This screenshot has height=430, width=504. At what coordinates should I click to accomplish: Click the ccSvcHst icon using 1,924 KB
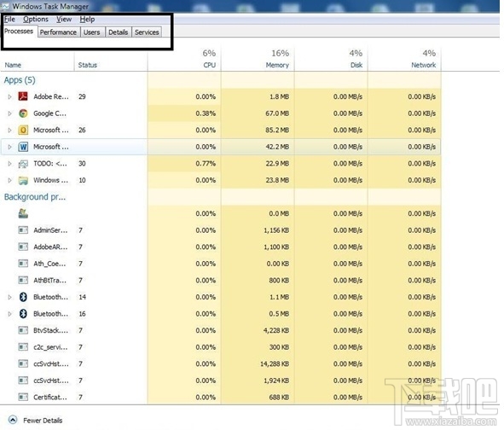pyautogui.click(x=23, y=381)
